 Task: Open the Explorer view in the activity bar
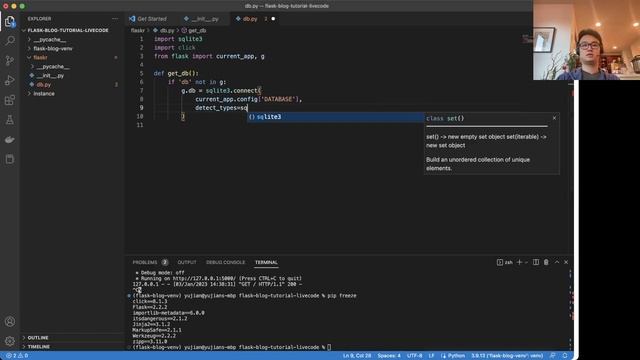[10, 21]
